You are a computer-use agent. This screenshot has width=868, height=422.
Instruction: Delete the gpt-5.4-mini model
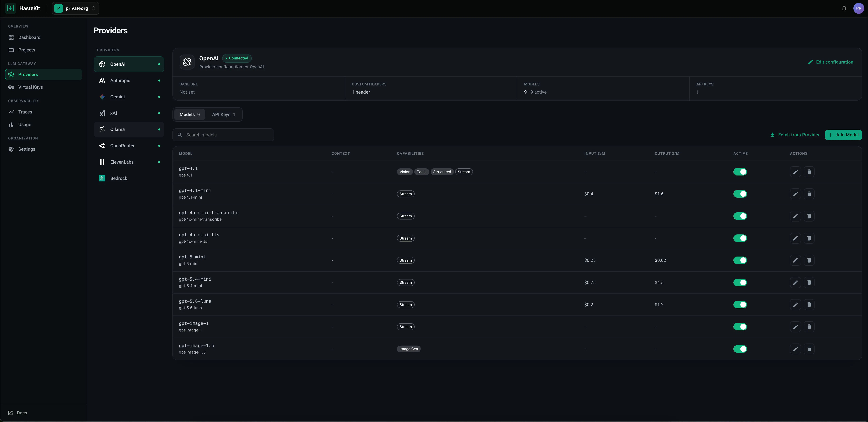(x=809, y=283)
